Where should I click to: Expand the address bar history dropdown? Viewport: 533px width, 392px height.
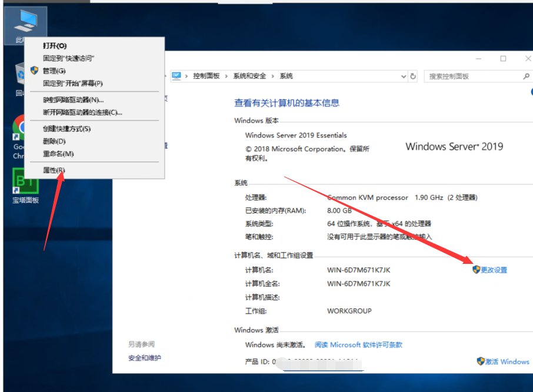point(404,76)
